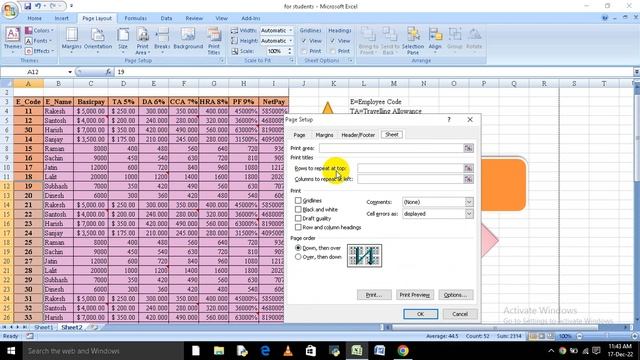Adjust the Scale 100% spinner
The height and width of the screenshot is (360, 640).
click(290, 51)
